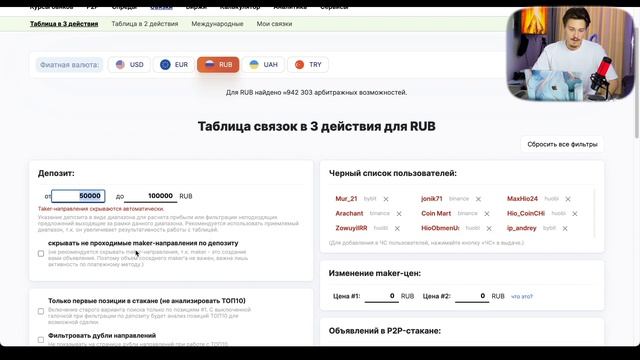640x360 pixels.
Task: Click the blacklisted username Mur_21
Action: pos(346,199)
